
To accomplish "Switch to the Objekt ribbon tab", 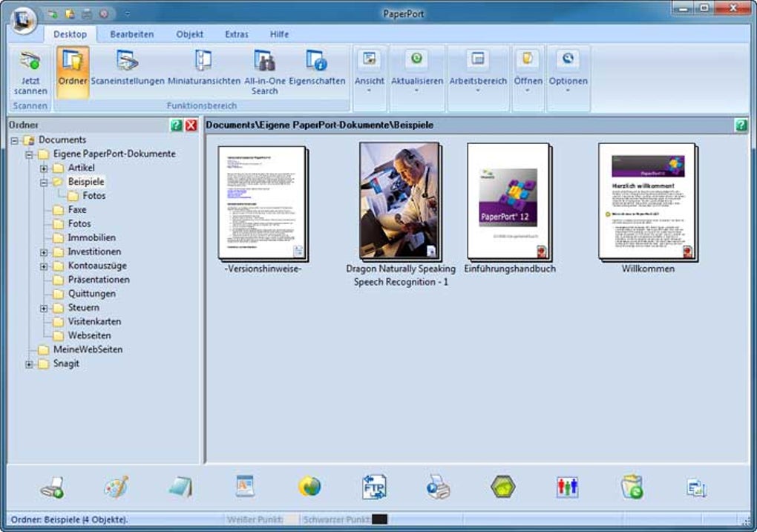I will (190, 34).
